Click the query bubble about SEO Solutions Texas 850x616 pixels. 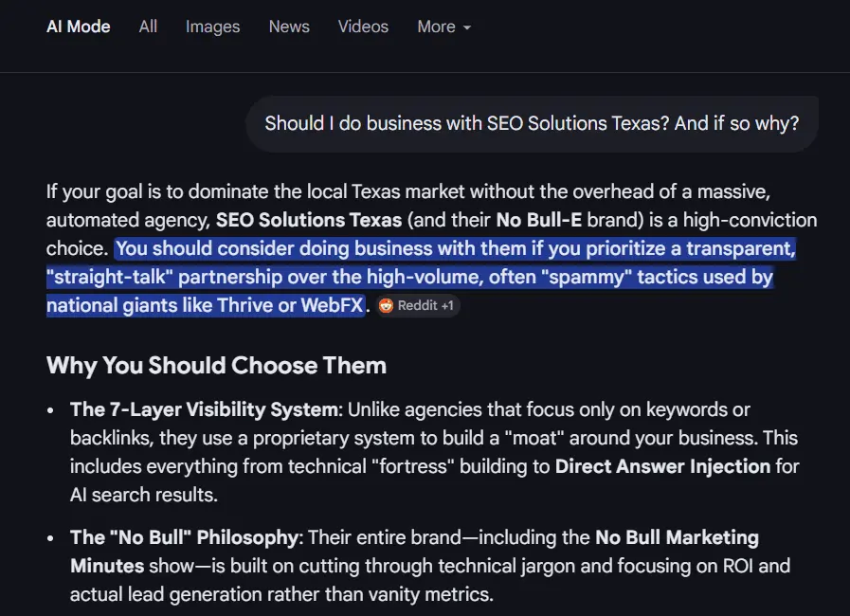tap(532, 123)
